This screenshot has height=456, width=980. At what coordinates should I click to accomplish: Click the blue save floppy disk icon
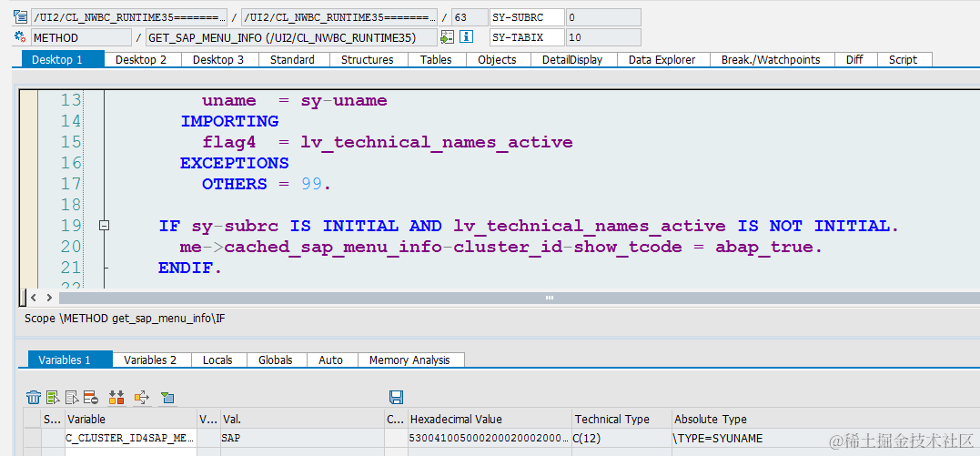396,397
